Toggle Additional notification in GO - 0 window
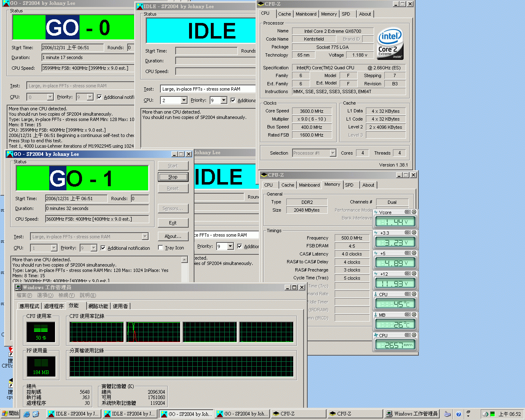The width and height of the screenshot is (525, 420). (99, 97)
